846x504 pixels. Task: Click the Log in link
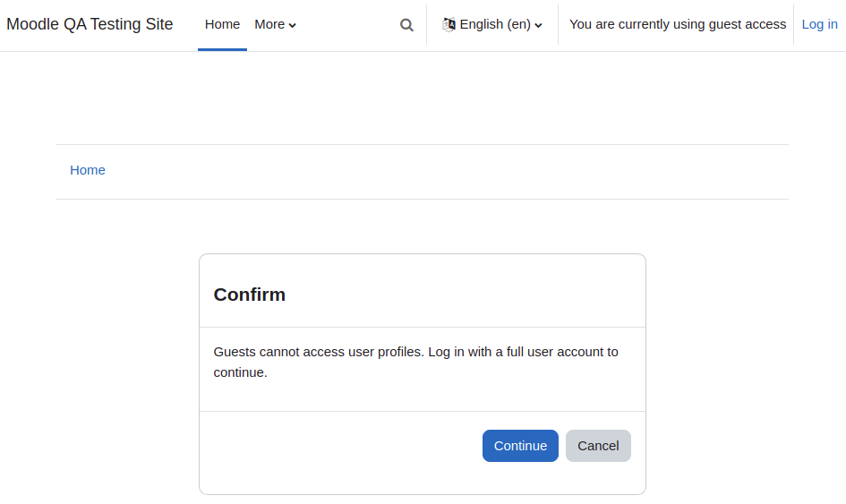click(x=819, y=24)
